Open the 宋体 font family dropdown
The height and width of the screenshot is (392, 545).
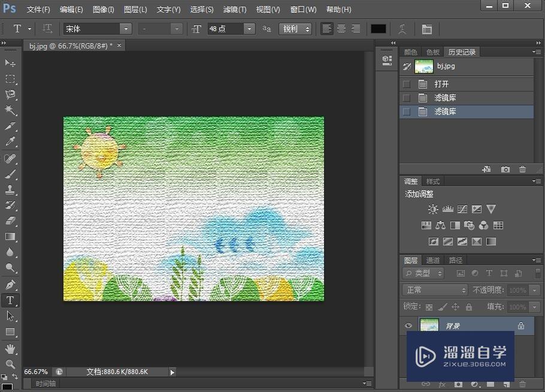[x=125, y=29]
